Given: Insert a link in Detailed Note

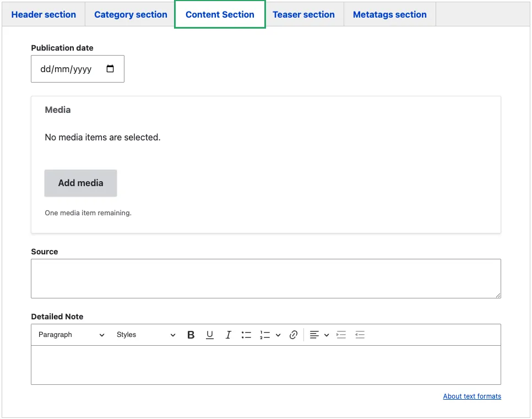Looking at the screenshot, I should (x=294, y=335).
